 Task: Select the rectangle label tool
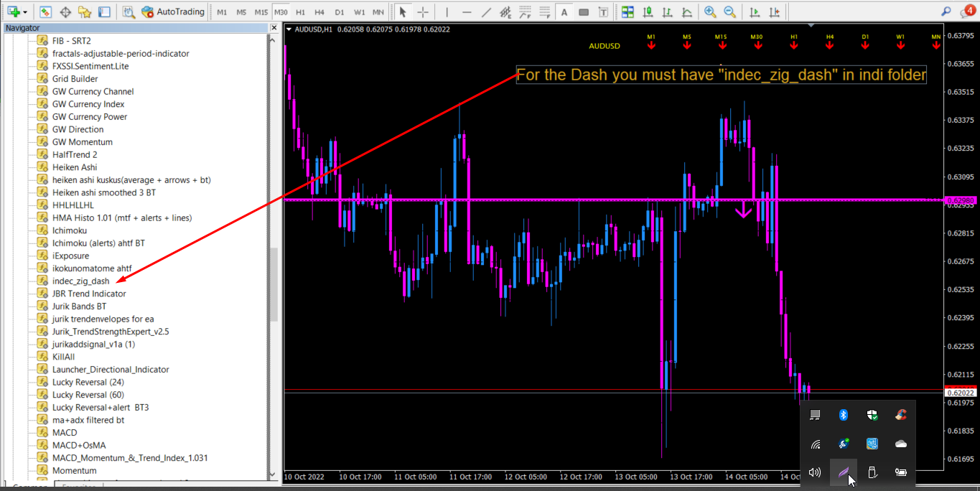[x=584, y=11]
